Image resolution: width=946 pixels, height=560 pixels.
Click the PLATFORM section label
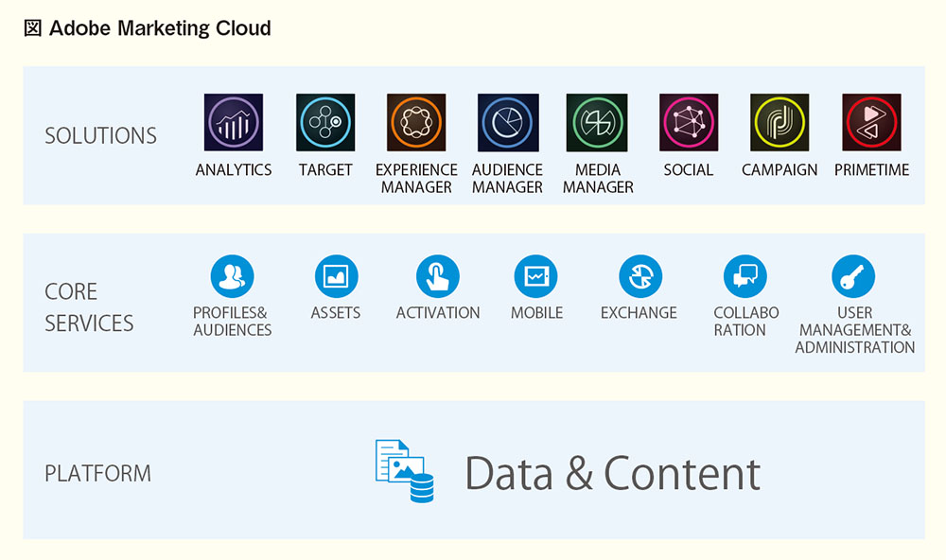97,473
